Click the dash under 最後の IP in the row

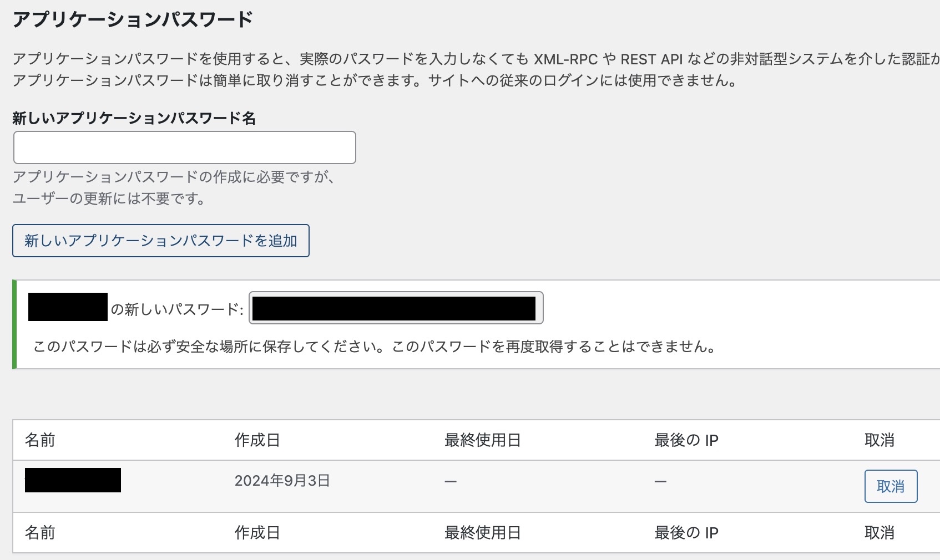click(660, 481)
